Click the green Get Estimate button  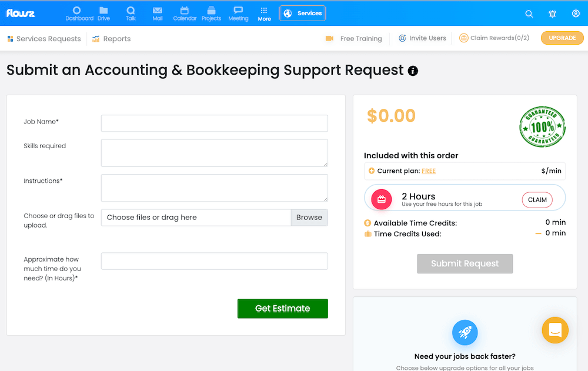pyautogui.click(x=283, y=308)
